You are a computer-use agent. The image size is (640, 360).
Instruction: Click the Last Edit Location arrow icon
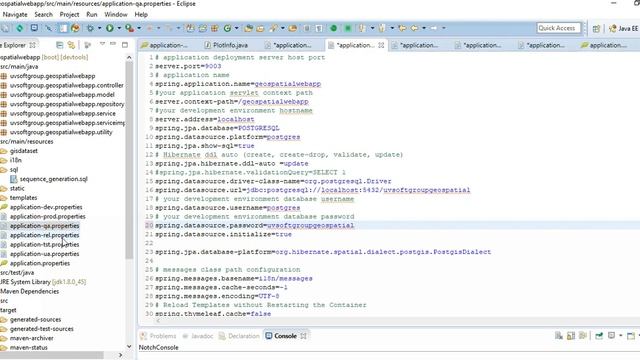coord(402,28)
